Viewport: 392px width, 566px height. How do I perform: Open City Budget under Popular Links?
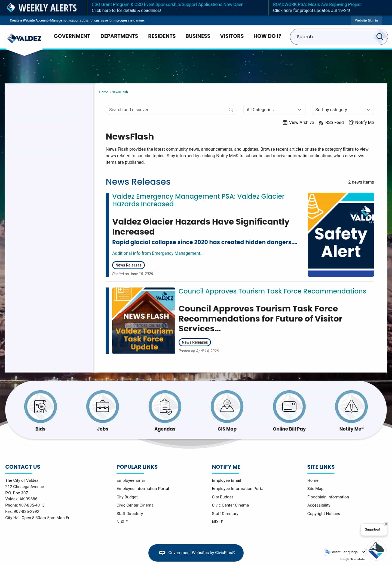click(127, 497)
